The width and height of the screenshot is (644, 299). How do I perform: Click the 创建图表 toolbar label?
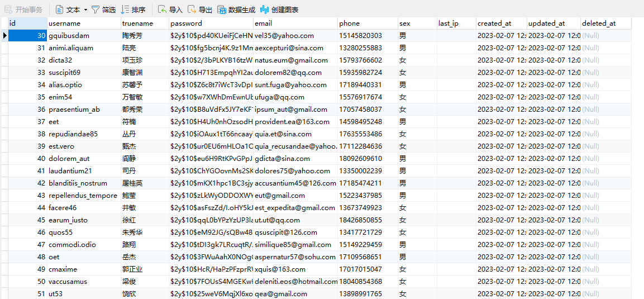285,10
